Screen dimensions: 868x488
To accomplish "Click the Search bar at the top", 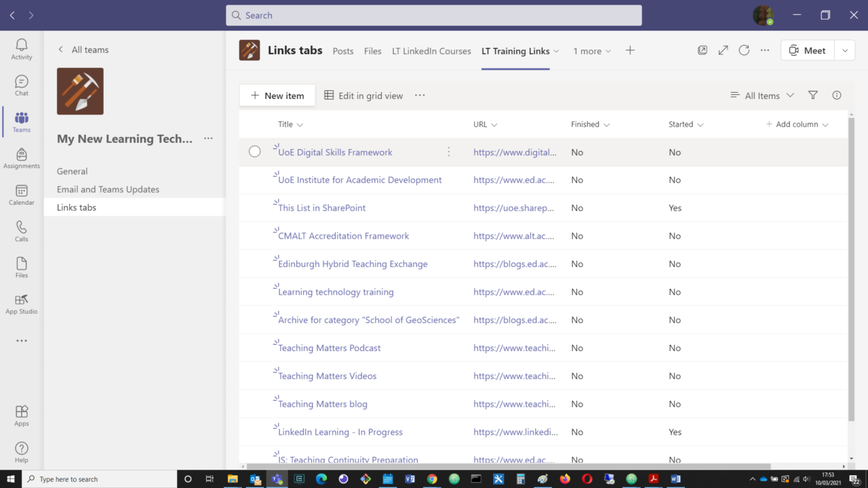I will (x=434, y=15).
